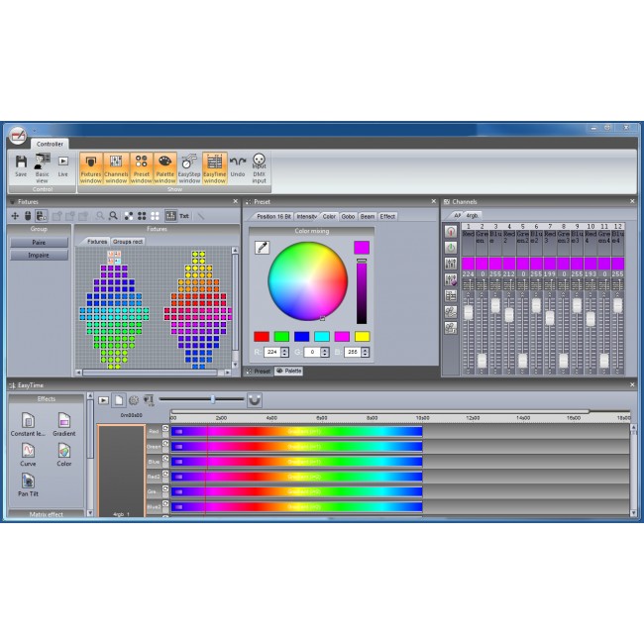Select the Paire group button
644x644 pixels.
(x=39, y=242)
